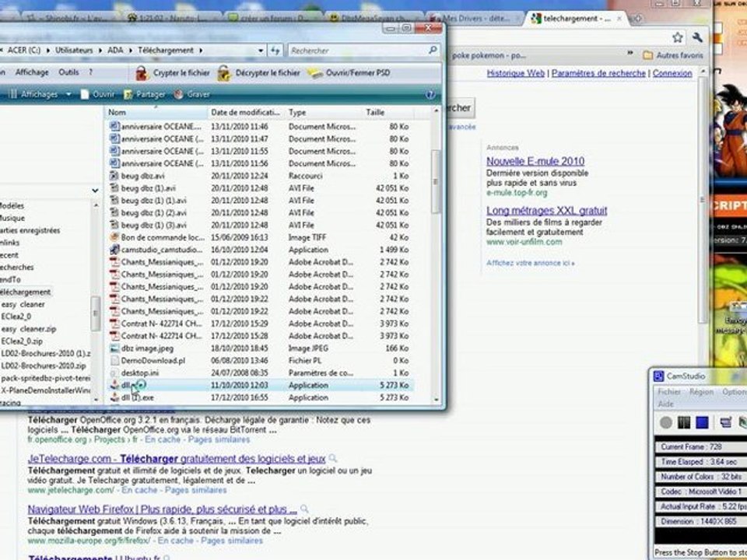Click Affichez votre annonce ici link

[530, 263]
